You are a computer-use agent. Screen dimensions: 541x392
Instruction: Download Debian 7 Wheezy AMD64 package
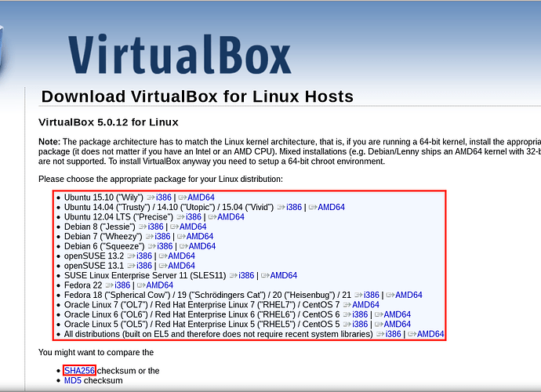[x=199, y=236]
